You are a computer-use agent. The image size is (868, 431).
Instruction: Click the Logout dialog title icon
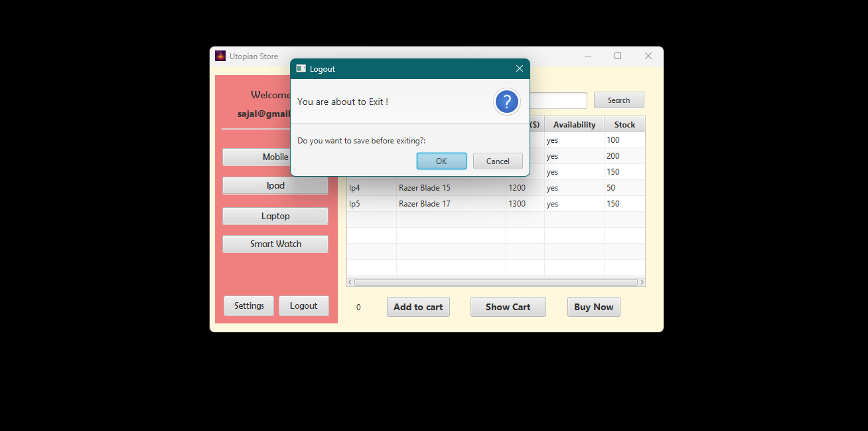click(x=301, y=68)
